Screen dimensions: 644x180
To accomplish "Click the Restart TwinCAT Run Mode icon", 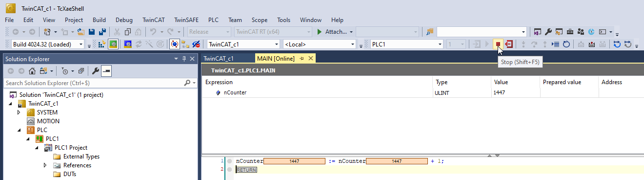I will [113, 44].
